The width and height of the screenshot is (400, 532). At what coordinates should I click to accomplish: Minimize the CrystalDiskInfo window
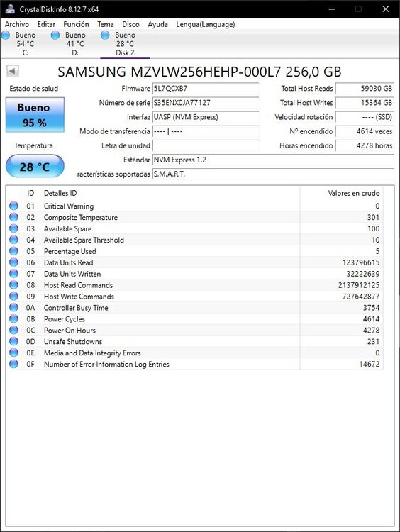332,9
